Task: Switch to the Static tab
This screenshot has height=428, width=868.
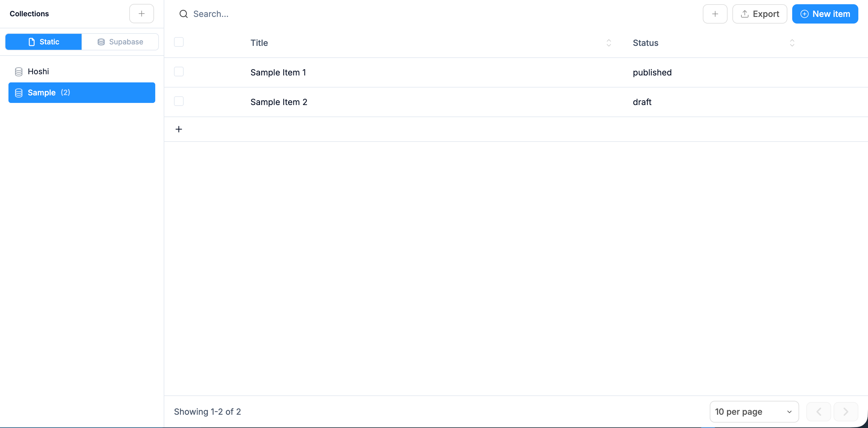Action: click(x=43, y=42)
